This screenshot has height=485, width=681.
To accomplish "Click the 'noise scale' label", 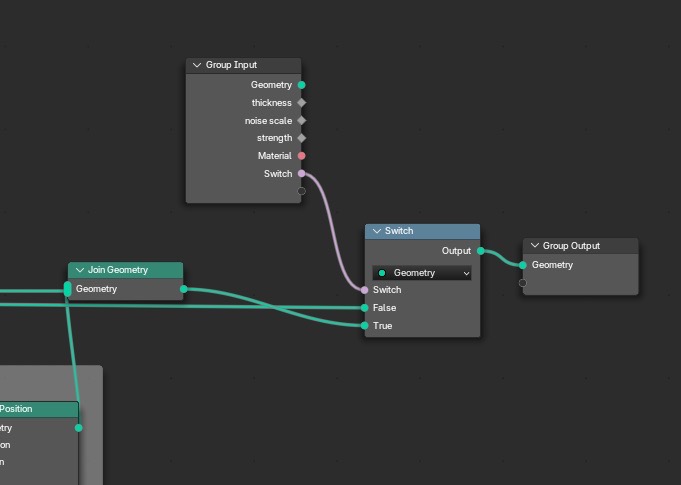I will pyautogui.click(x=268, y=121).
